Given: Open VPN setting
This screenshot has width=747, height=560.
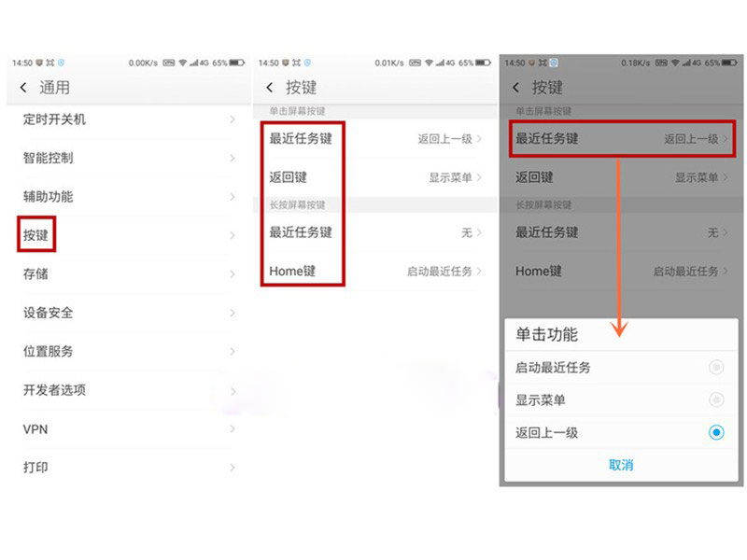Looking at the screenshot, I should (129, 429).
